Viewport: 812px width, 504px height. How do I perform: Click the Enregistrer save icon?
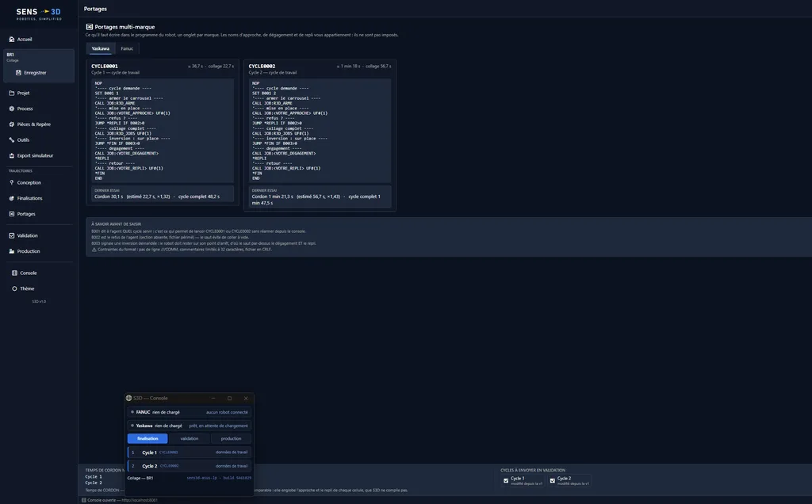point(19,73)
